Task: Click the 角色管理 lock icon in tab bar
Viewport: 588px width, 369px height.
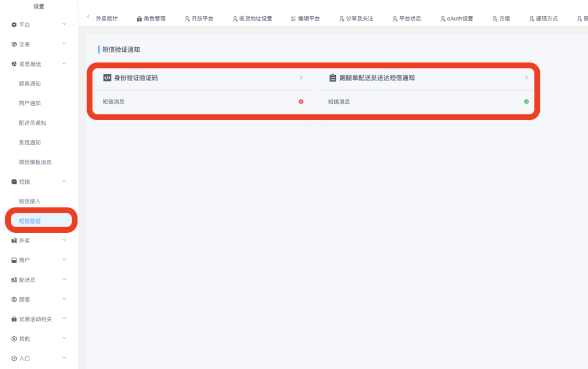Action: (x=140, y=19)
